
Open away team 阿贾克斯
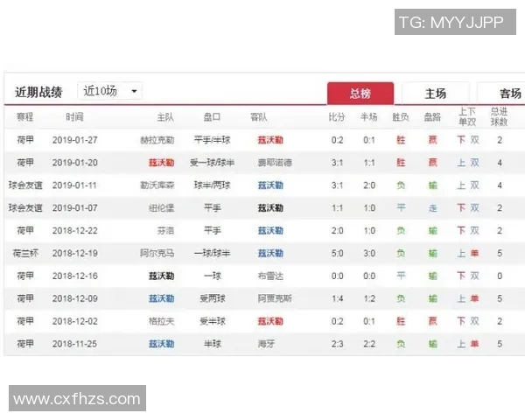click(275, 298)
